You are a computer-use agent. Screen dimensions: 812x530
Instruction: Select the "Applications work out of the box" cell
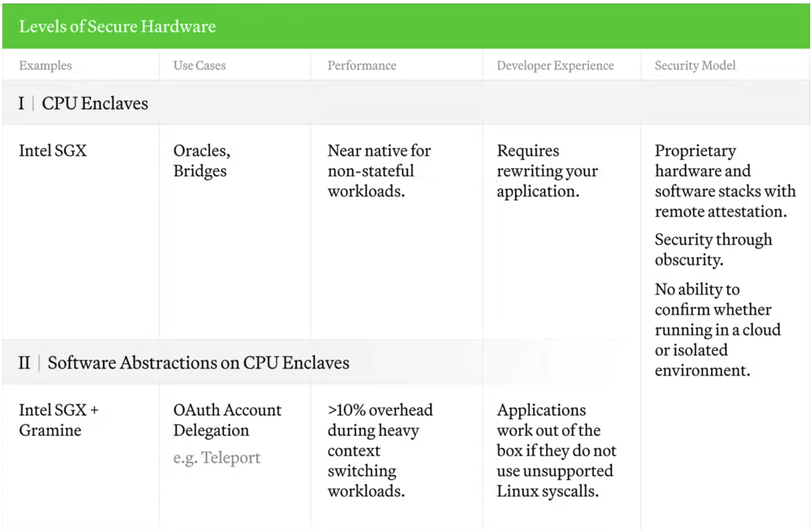click(x=556, y=450)
